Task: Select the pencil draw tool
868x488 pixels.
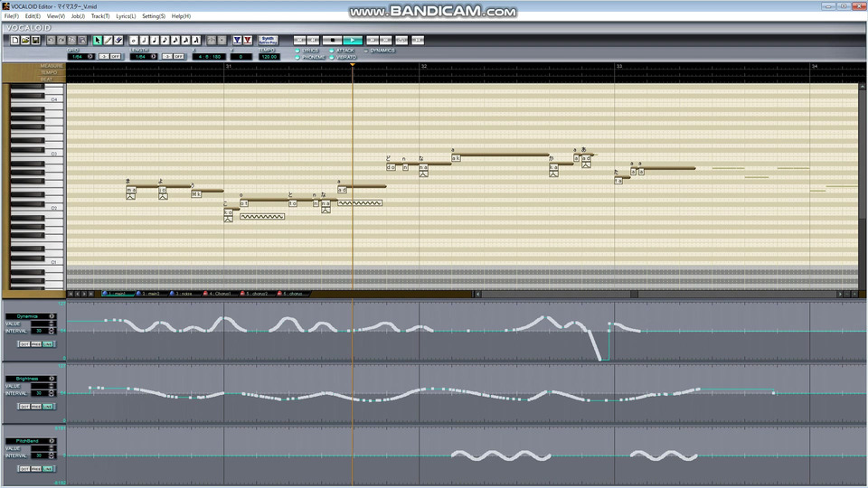Action: (x=108, y=41)
